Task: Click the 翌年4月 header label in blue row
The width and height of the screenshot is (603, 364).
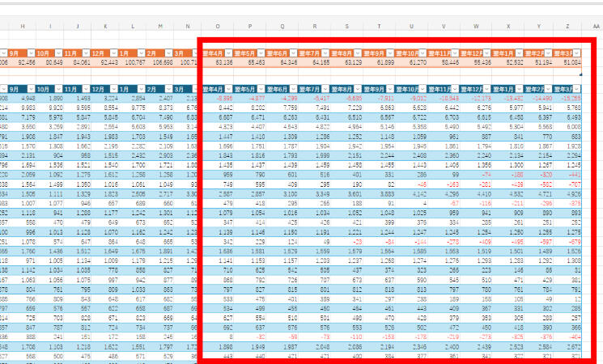Action: pyautogui.click(x=213, y=89)
